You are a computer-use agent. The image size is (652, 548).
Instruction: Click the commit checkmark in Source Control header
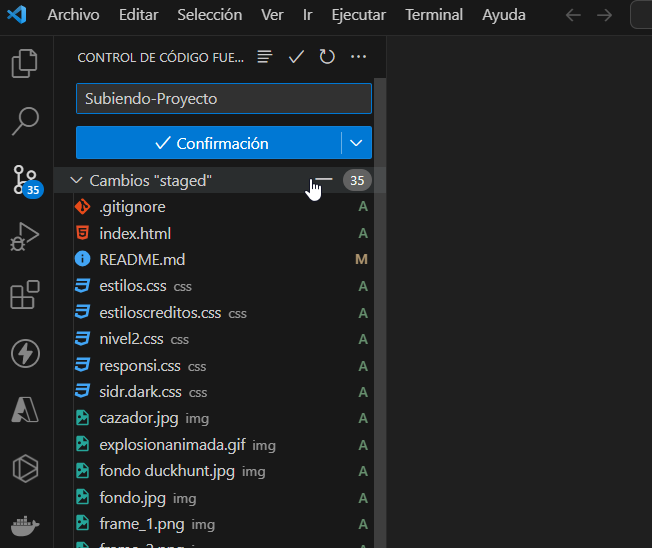(296, 57)
